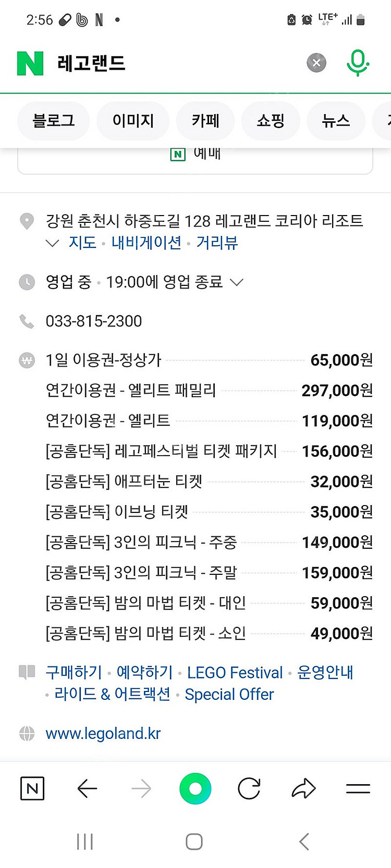Switch to the 쇼핑 tab
The width and height of the screenshot is (391, 868).
pos(271,121)
